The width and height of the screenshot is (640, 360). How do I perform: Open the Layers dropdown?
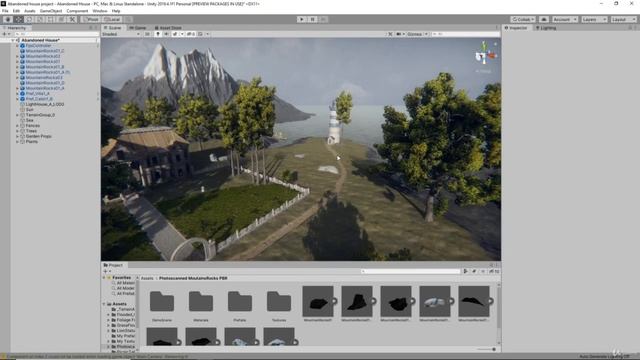click(594, 19)
